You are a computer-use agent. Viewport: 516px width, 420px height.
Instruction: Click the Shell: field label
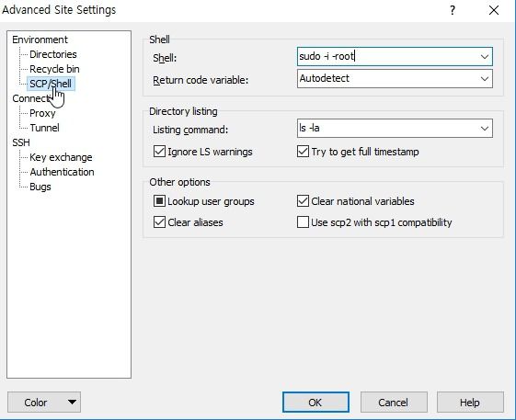[165, 58]
